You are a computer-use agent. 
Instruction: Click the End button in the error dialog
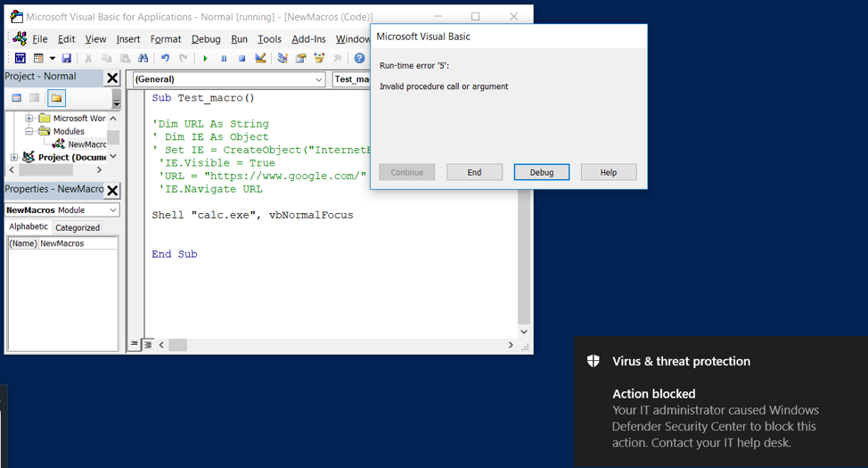(474, 172)
